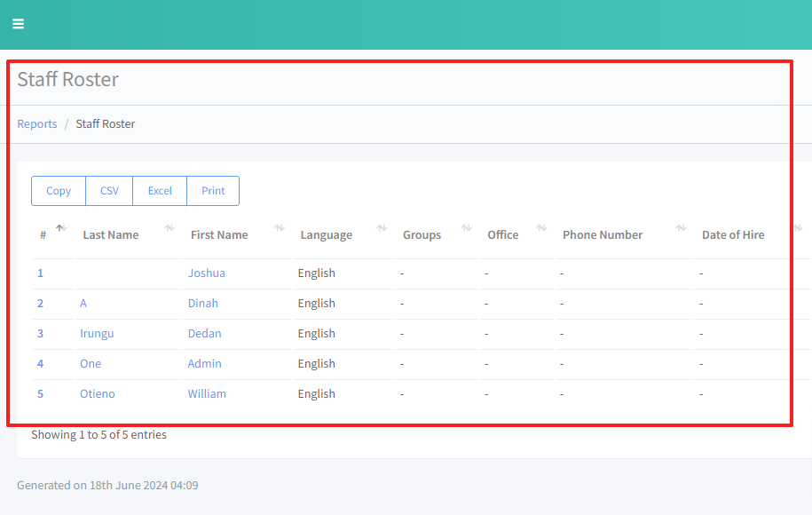Print the staff roster
The width and height of the screenshot is (812, 515).
(213, 191)
